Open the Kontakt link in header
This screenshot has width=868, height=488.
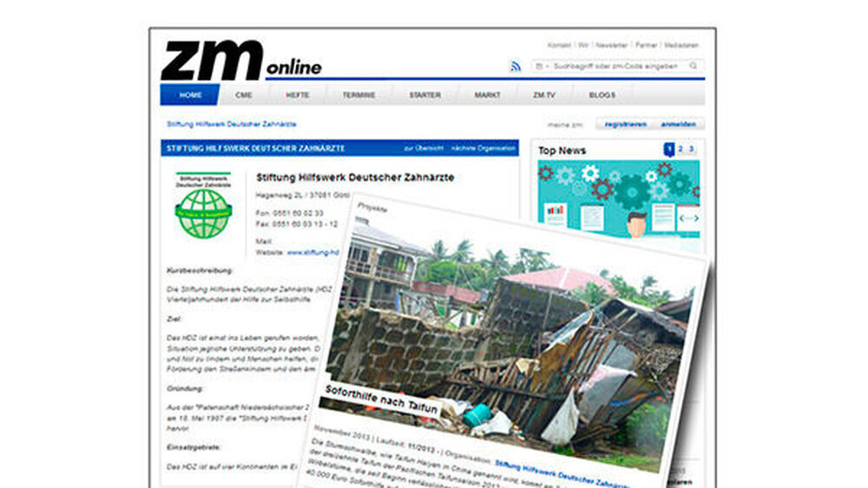559,45
